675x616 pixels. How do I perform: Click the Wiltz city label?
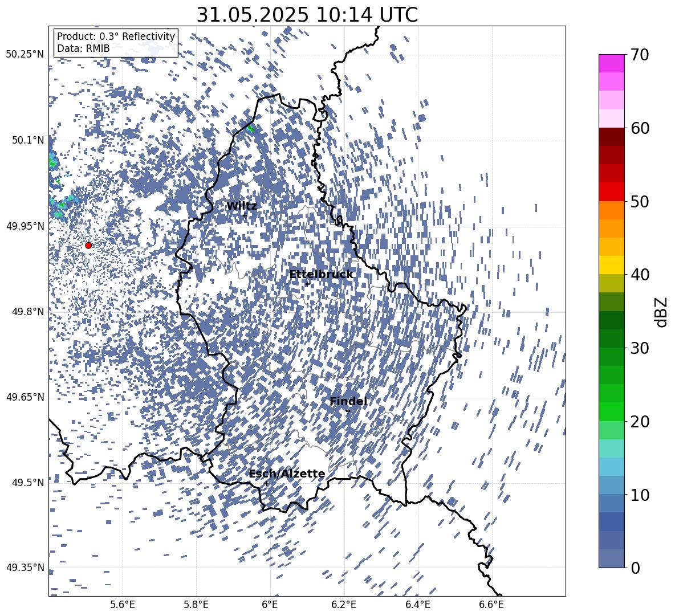click(x=242, y=206)
